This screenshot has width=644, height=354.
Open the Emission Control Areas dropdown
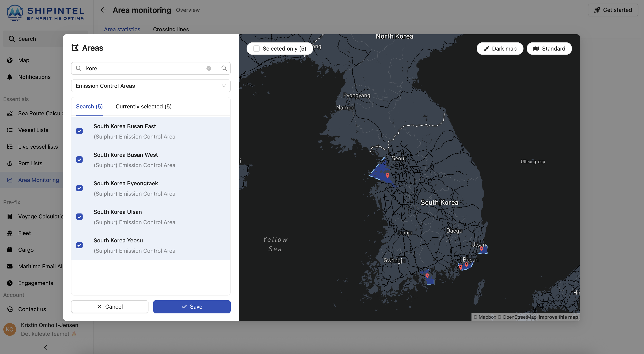click(x=150, y=86)
